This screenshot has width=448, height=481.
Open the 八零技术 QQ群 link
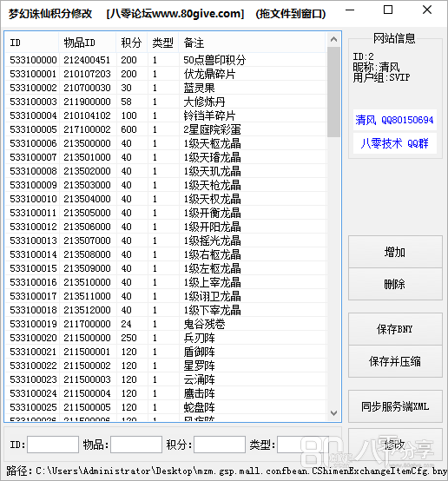point(395,143)
